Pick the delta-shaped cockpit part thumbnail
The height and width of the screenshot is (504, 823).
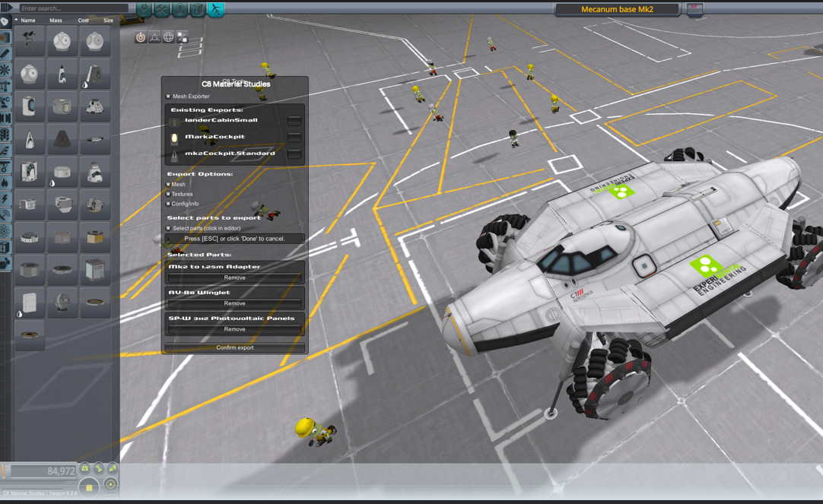click(30, 139)
